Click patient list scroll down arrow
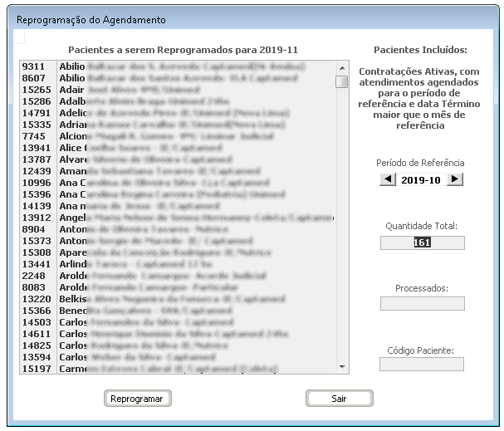Viewport: 504px width, 431px height. (341, 366)
